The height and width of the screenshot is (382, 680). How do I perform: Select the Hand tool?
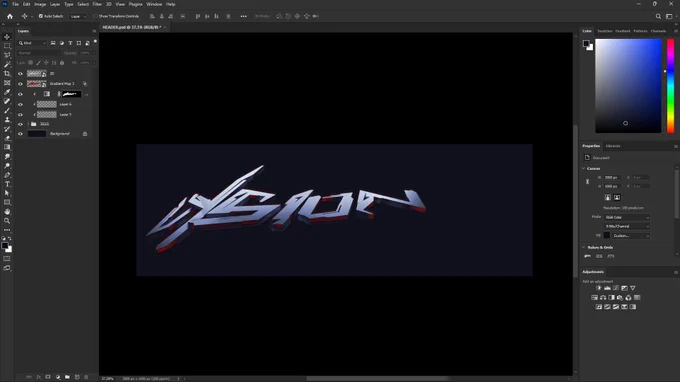click(x=7, y=212)
